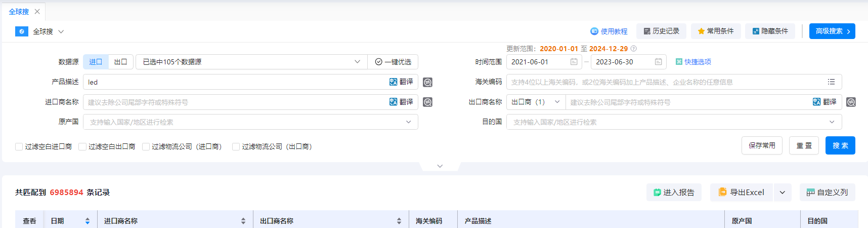Click the round icon beside 产品描述 field
This screenshot has width=868, height=228.
427,82
